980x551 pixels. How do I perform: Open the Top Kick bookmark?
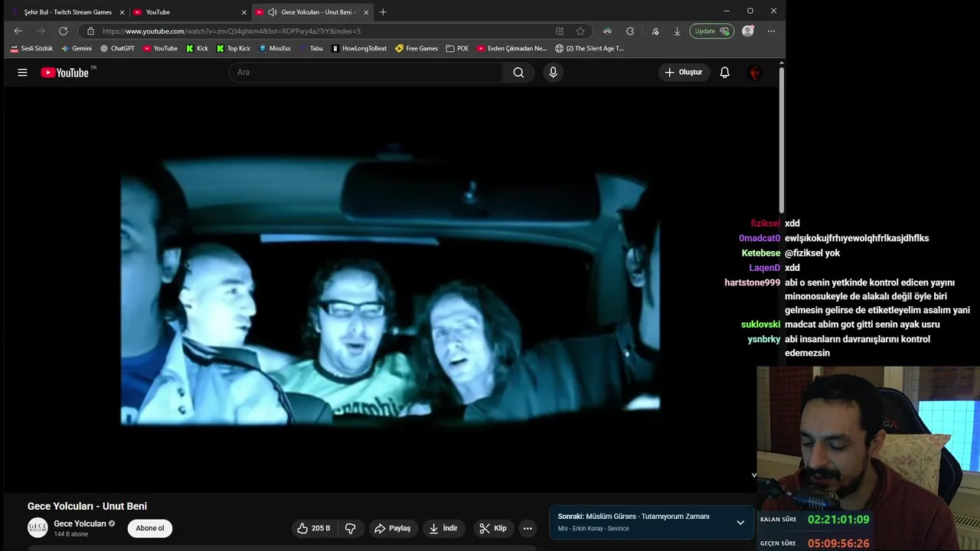click(x=234, y=48)
